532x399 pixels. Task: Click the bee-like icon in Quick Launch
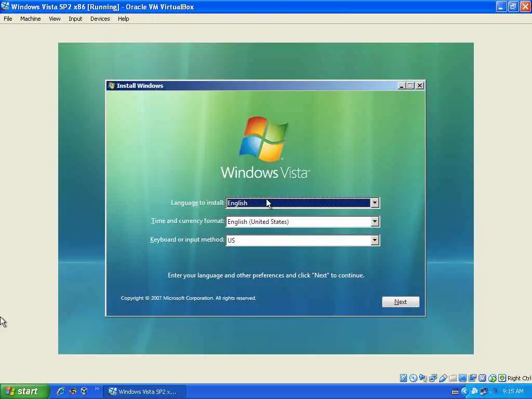pos(73,391)
